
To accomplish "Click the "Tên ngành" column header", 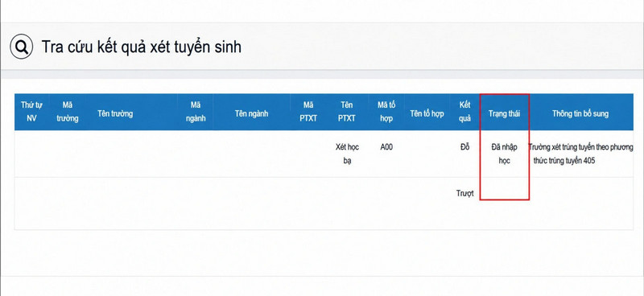I will tap(251, 113).
